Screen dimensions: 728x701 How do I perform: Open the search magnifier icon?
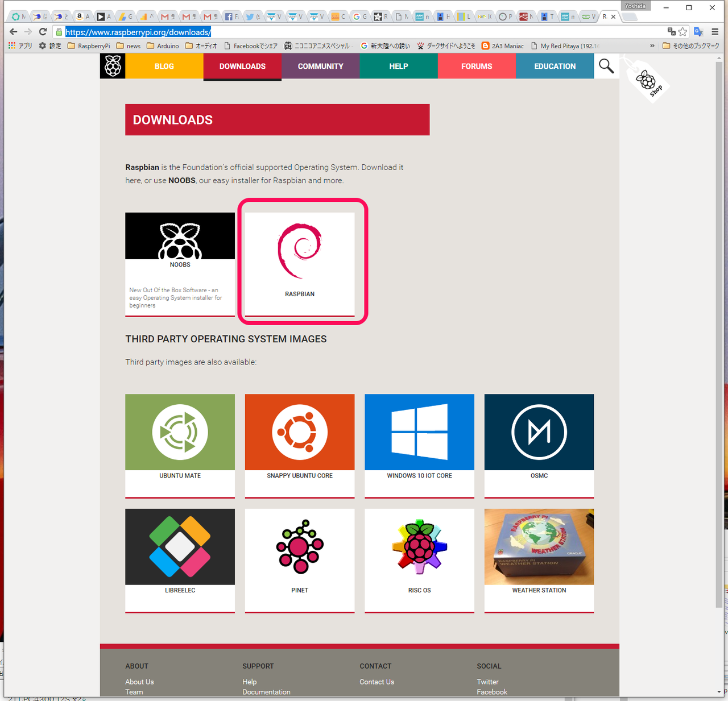click(606, 66)
